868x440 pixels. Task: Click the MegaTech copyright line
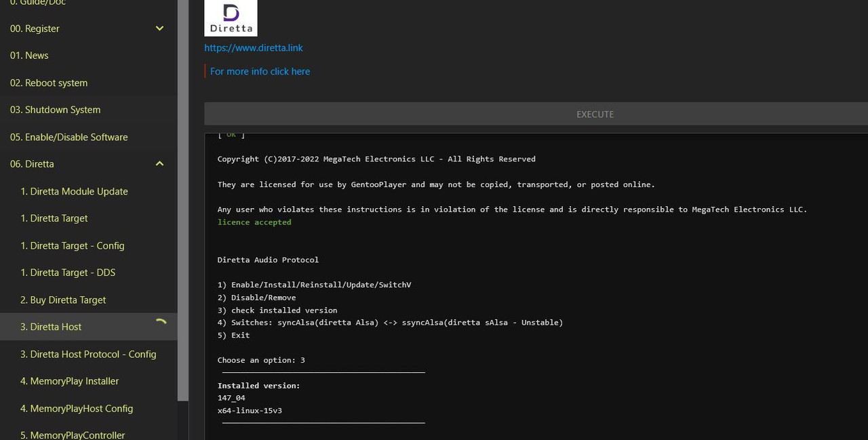(x=376, y=159)
